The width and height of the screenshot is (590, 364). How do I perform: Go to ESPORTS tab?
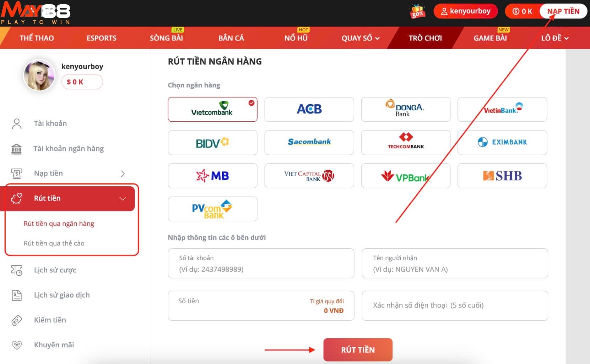tap(102, 38)
